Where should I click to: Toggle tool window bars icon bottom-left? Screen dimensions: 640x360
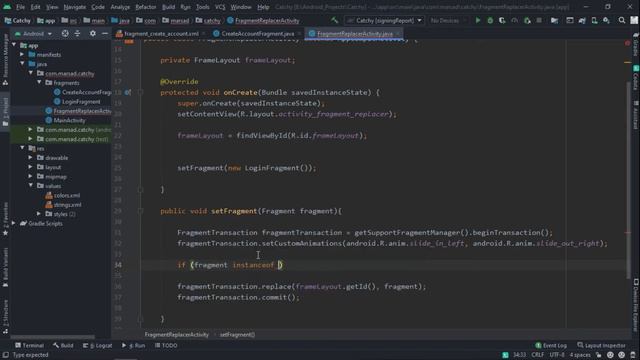(x=5, y=355)
